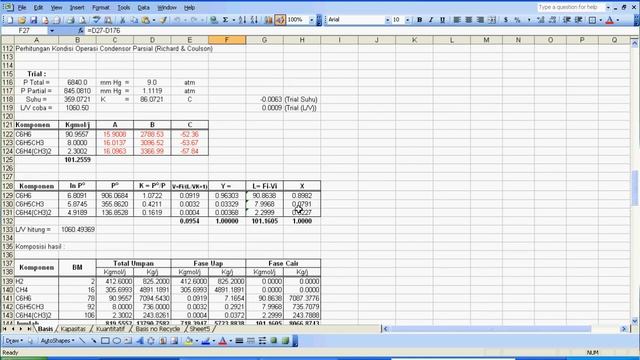Viewport: 640px width, 360px height.
Task: Click the Currency style dollar icon
Action: pyautogui.click(x=506, y=20)
